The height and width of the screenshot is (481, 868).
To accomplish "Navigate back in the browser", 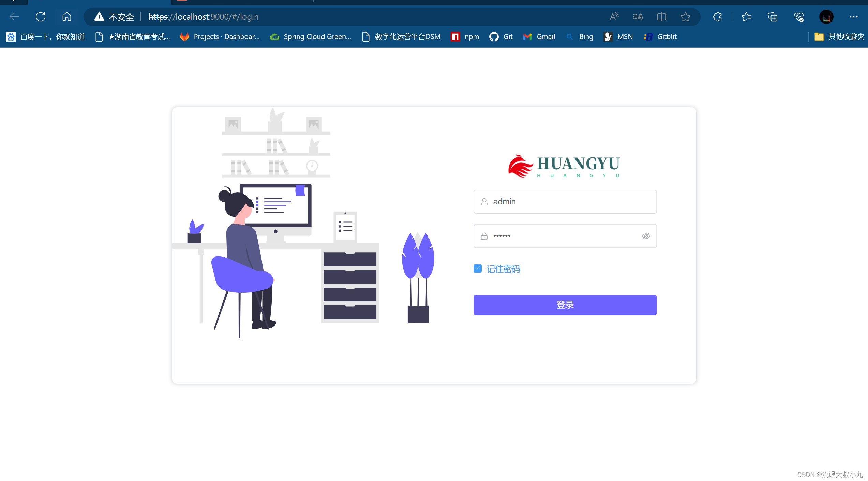I will 14,17.
